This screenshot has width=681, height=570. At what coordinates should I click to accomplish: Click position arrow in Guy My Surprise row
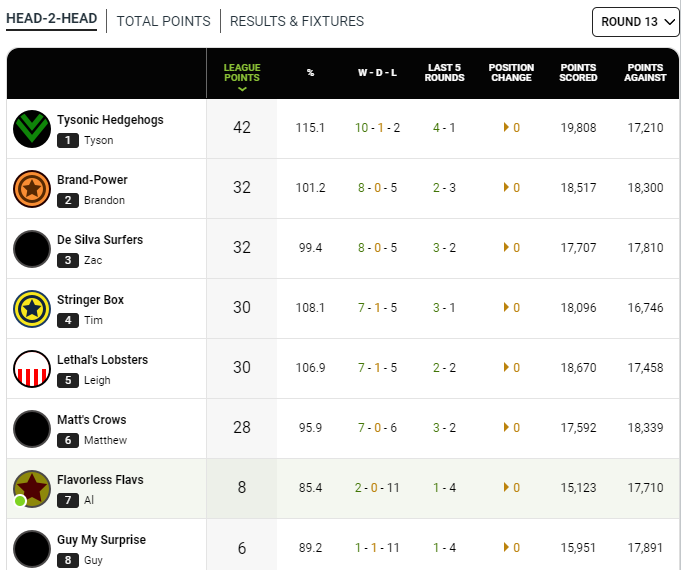[506, 547]
